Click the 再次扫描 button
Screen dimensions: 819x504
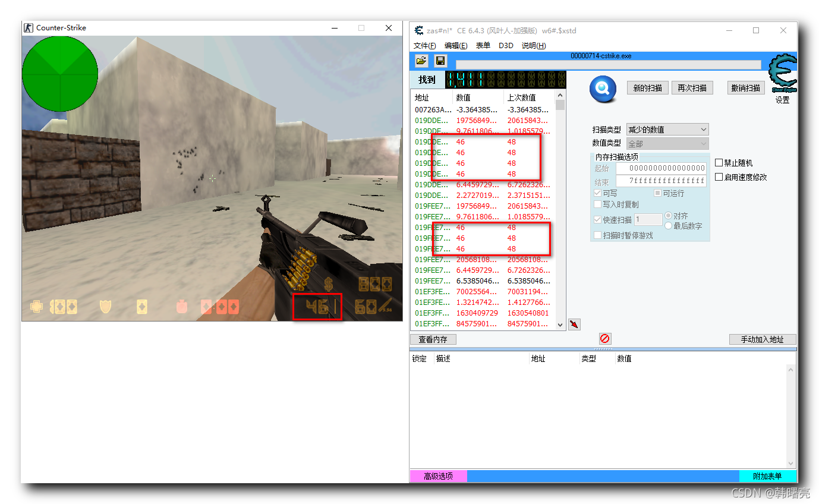(x=692, y=88)
